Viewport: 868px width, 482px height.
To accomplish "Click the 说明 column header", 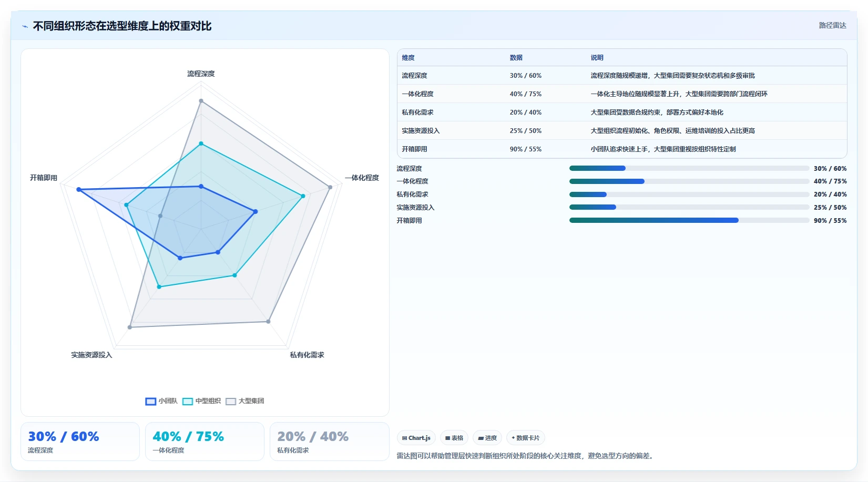I will pyautogui.click(x=597, y=58).
